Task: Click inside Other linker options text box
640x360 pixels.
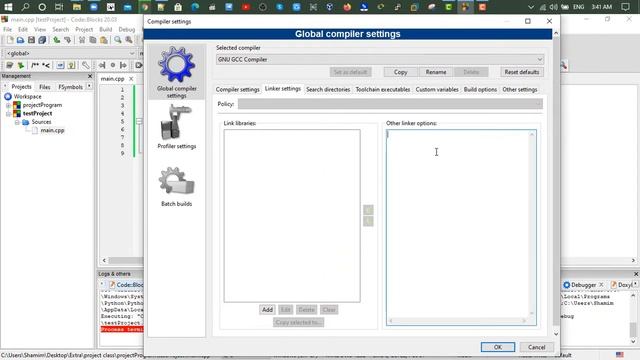Action: [461, 227]
